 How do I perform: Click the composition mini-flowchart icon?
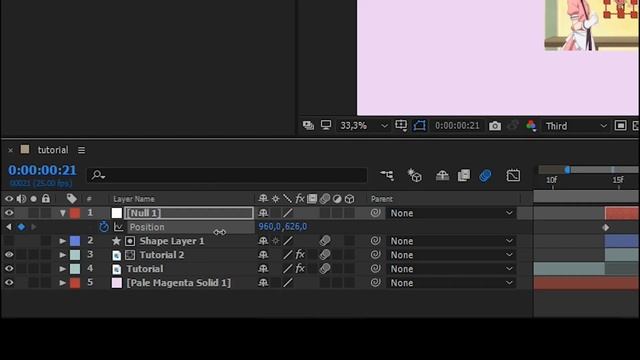[387, 176]
